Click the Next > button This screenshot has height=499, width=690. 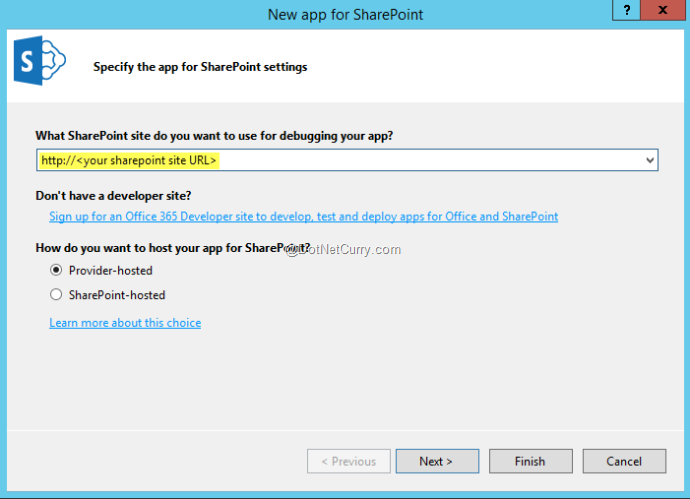[x=437, y=461]
